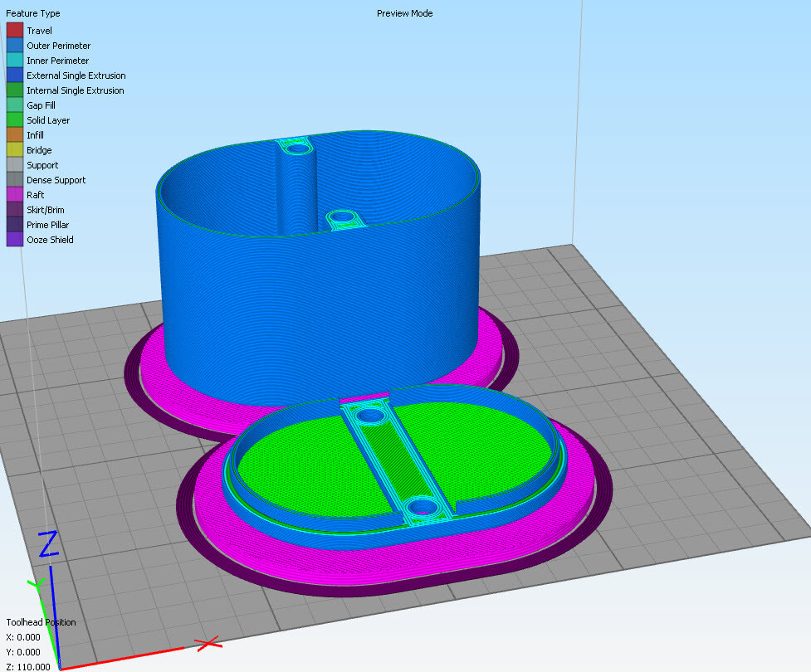Select the Outer Perimeter legend swatch
The height and width of the screenshot is (672, 811).
tap(15, 46)
